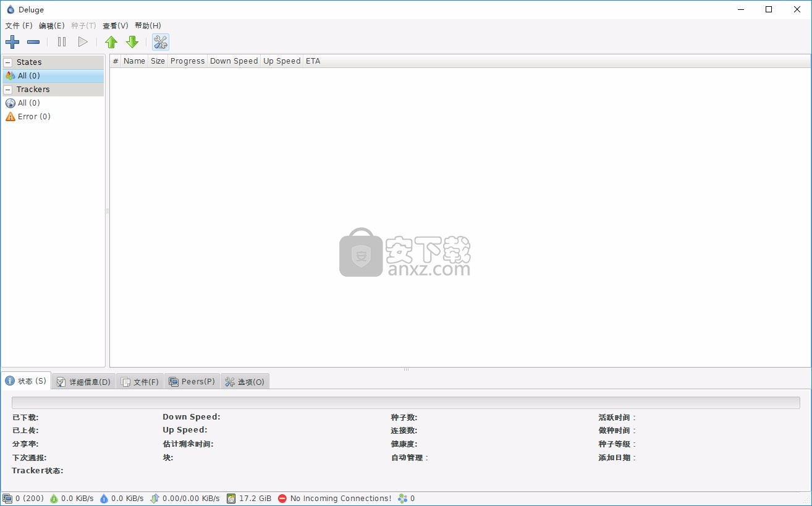The image size is (812, 506).
Task: Click the 0 (200) connections count
Action: 30,498
